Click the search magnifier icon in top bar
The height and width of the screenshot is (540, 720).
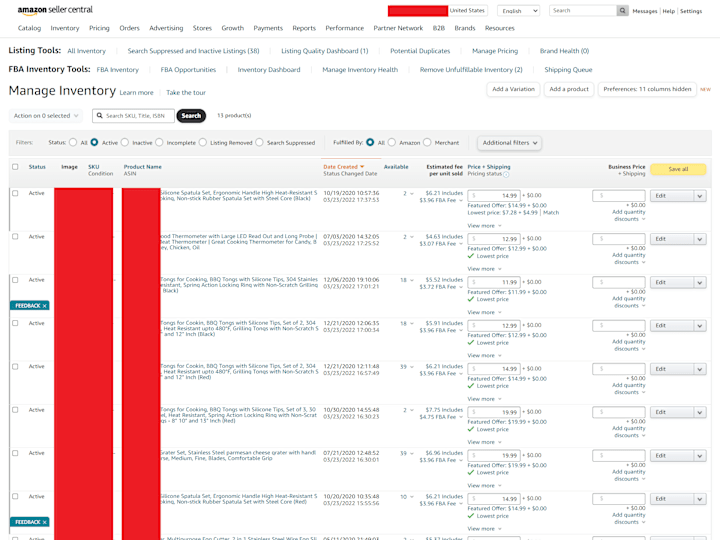(622, 11)
